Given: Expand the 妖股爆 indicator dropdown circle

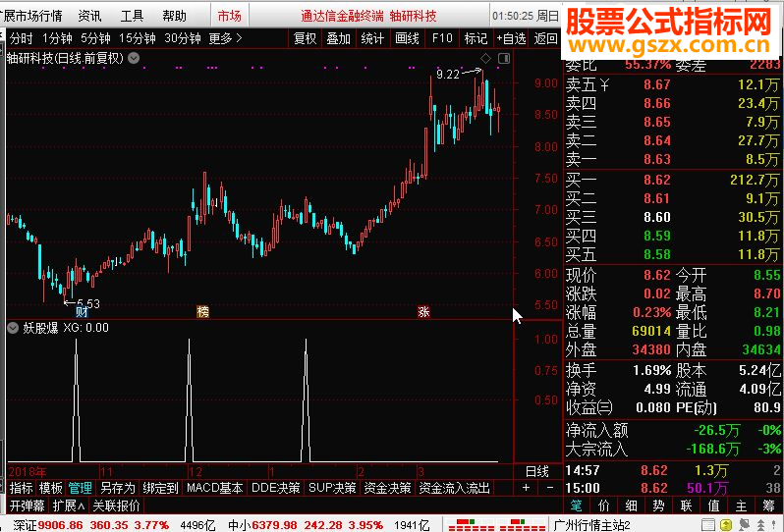Looking at the screenshot, I should click(13, 328).
